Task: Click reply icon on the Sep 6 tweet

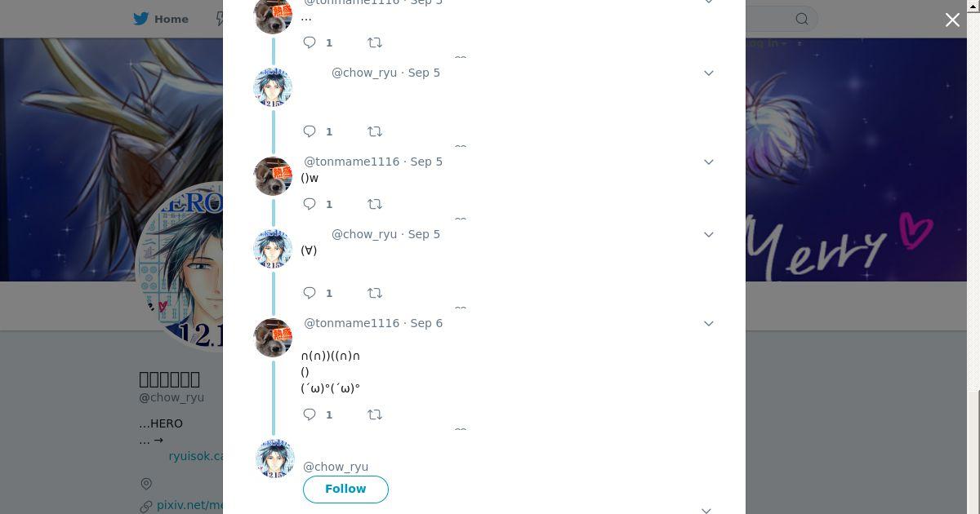Action: 310,414
